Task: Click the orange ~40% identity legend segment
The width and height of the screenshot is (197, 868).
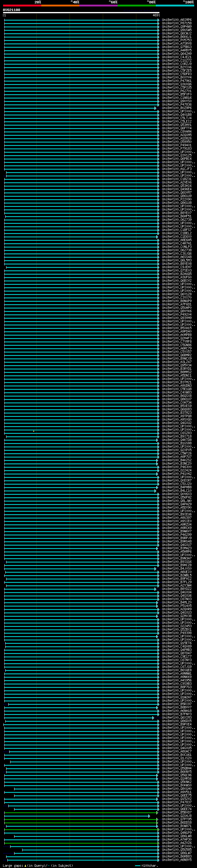Action: coord(60,6)
